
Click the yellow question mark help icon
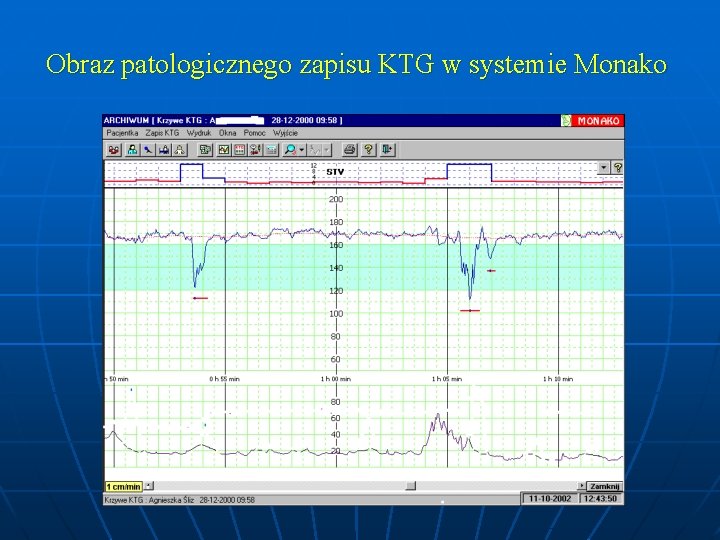pyautogui.click(x=368, y=150)
